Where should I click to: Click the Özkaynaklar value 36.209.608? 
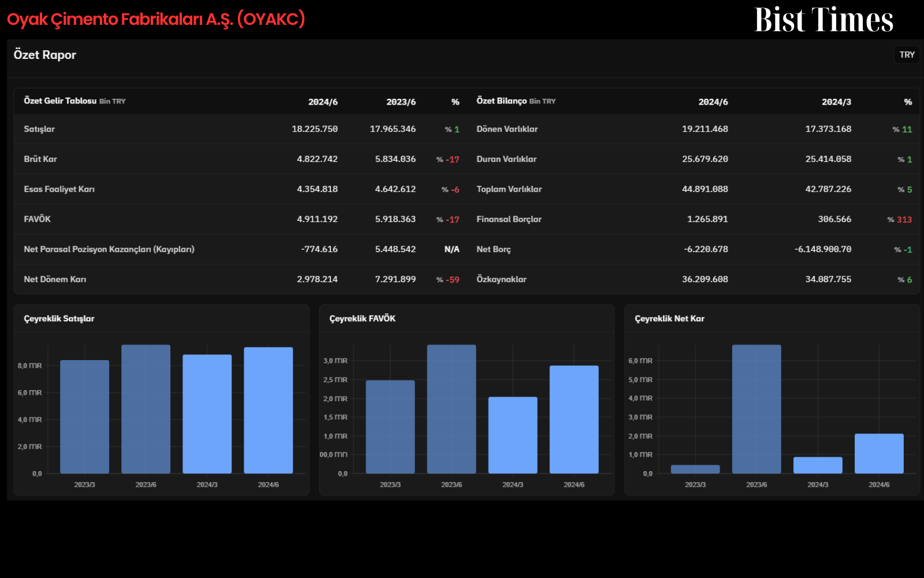(705, 279)
